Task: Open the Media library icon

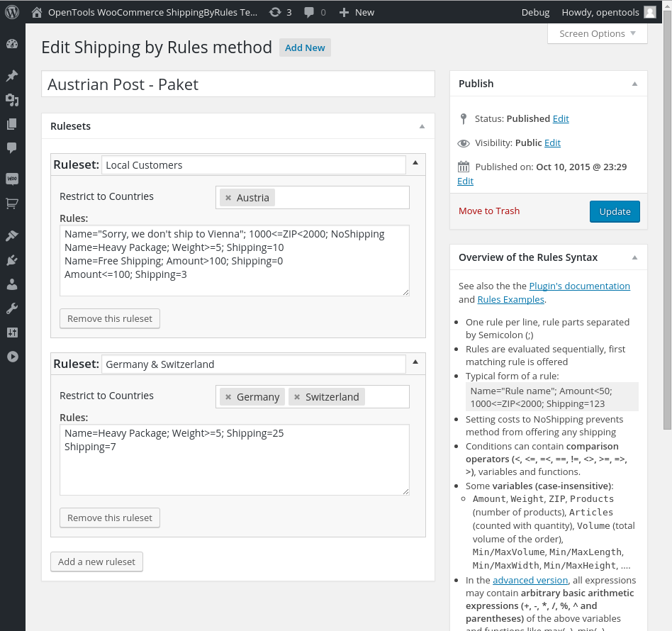Action: 12,100
